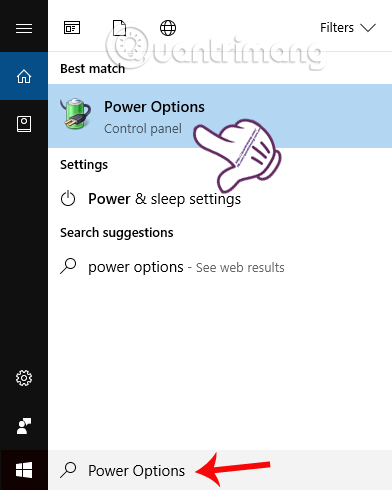The width and height of the screenshot is (392, 490).
Task: Open the Settings gear in the sidebar
Action: pyautogui.click(x=24, y=378)
